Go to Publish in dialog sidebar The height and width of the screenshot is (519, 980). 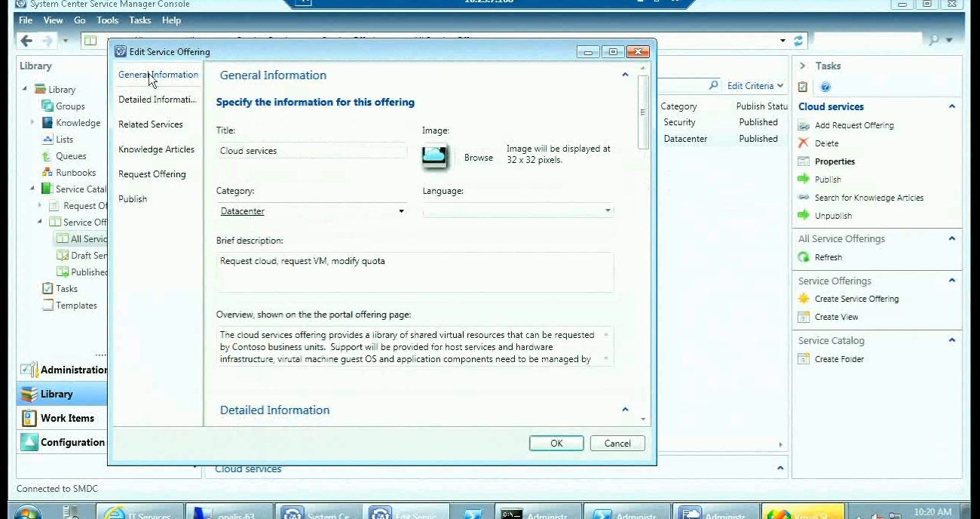coord(133,199)
